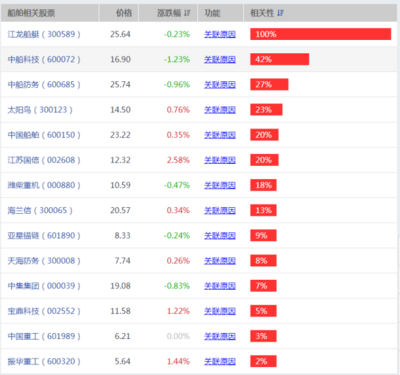The width and height of the screenshot is (400, 375).
Task: Select the price 25.74 cell
Action: [x=120, y=84]
